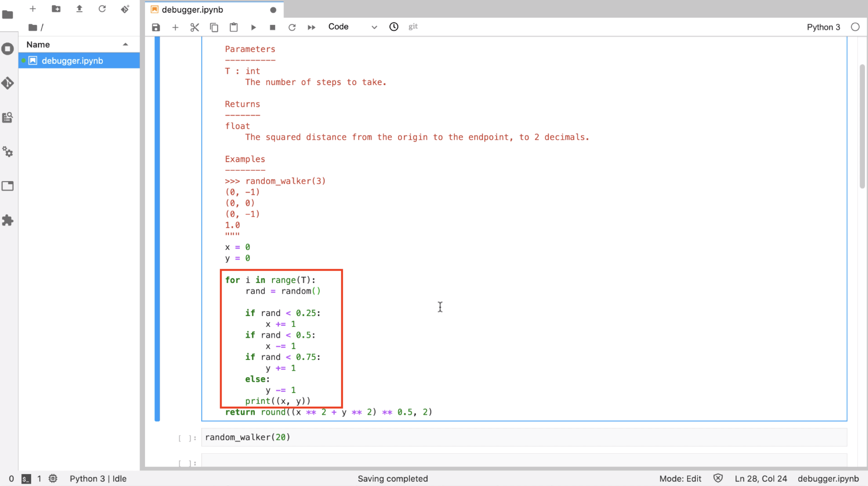Toggle the Extension Manager panel
The image size is (868, 486).
point(8,220)
